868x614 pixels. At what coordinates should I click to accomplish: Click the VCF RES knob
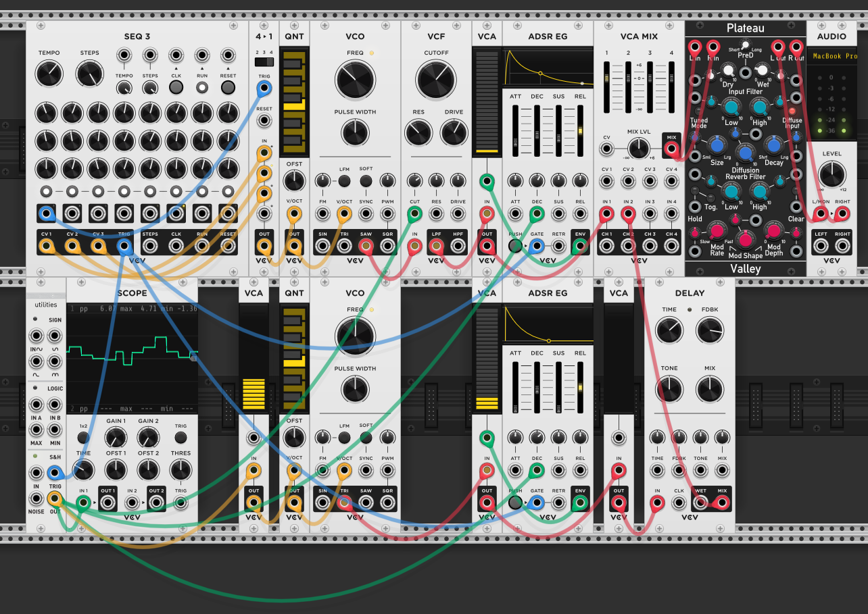tap(418, 132)
